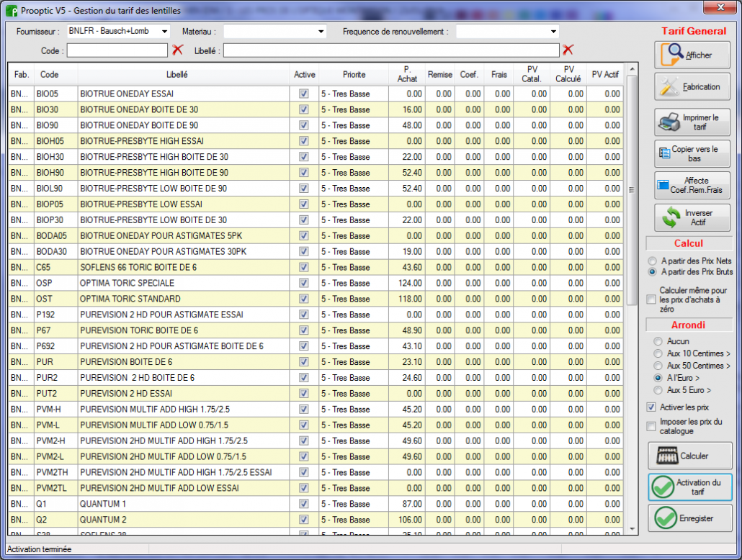Click P. Achat value 106.00 for QUANTUM 2
The height and width of the screenshot is (560, 742).
tap(407, 519)
